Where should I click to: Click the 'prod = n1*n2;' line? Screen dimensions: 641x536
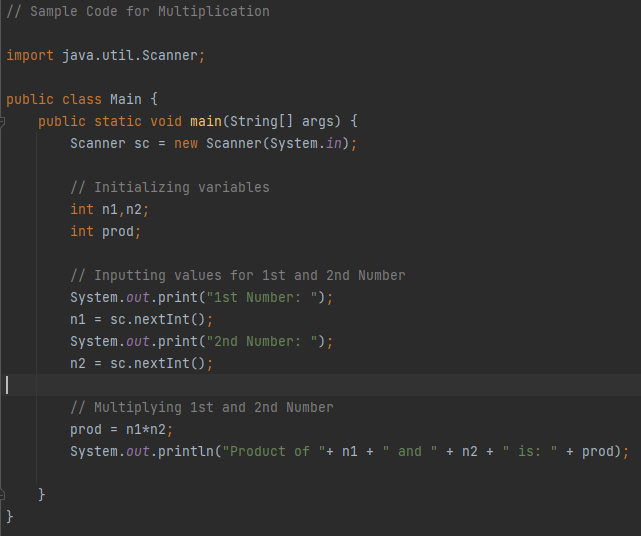click(x=122, y=429)
